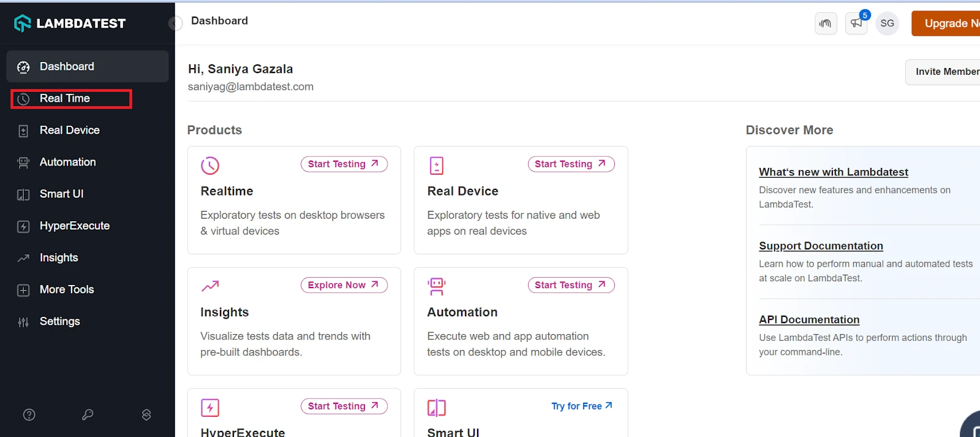Expand More Tools in the sidebar

67,290
